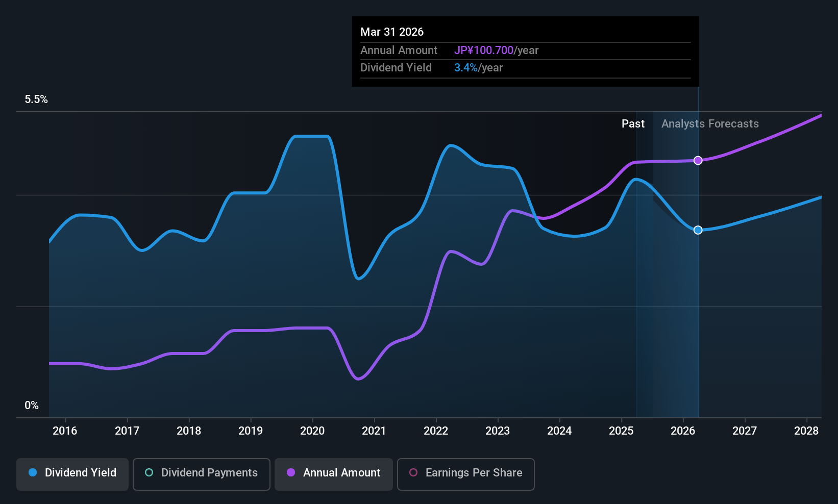Enable the Earnings Per Share series
Viewport: 838px width, 504px height.
(465, 474)
